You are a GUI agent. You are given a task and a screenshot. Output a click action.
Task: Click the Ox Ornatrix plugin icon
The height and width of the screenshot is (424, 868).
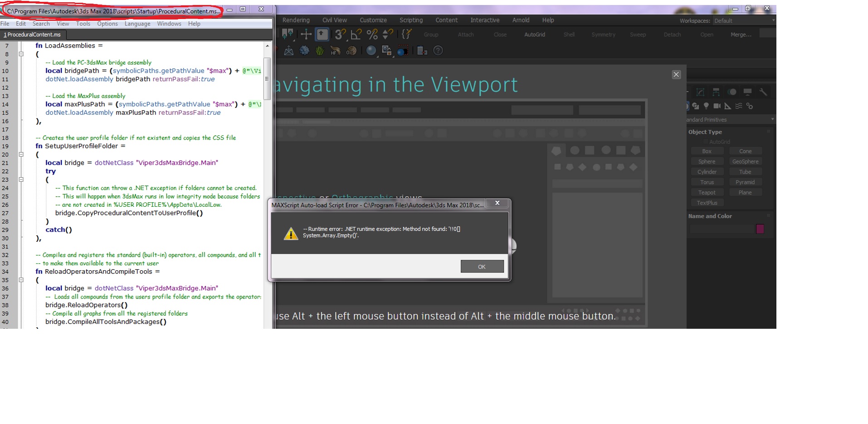click(x=351, y=51)
